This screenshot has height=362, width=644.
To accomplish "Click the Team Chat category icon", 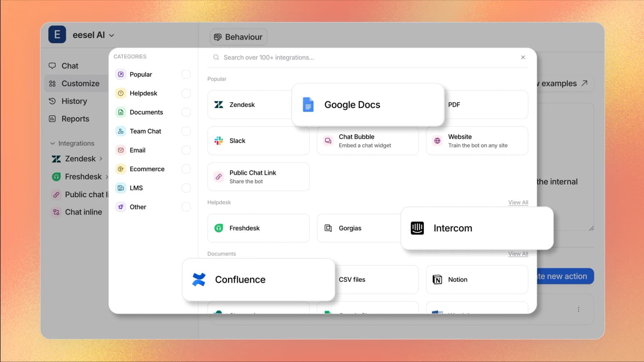I will tap(121, 131).
